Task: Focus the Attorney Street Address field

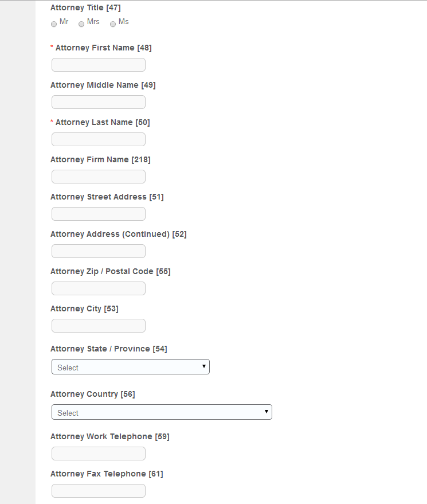Action: (x=99, y=214)
